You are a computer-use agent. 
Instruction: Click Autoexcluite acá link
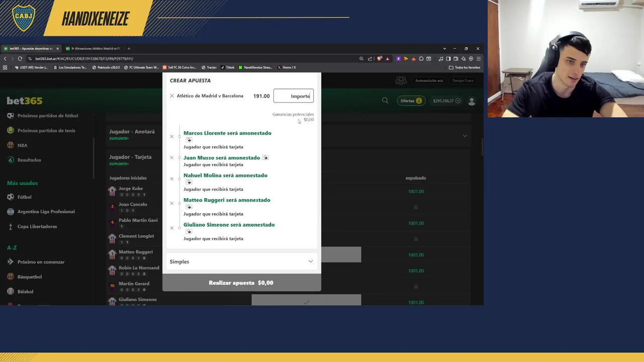[x=429, y=81]
